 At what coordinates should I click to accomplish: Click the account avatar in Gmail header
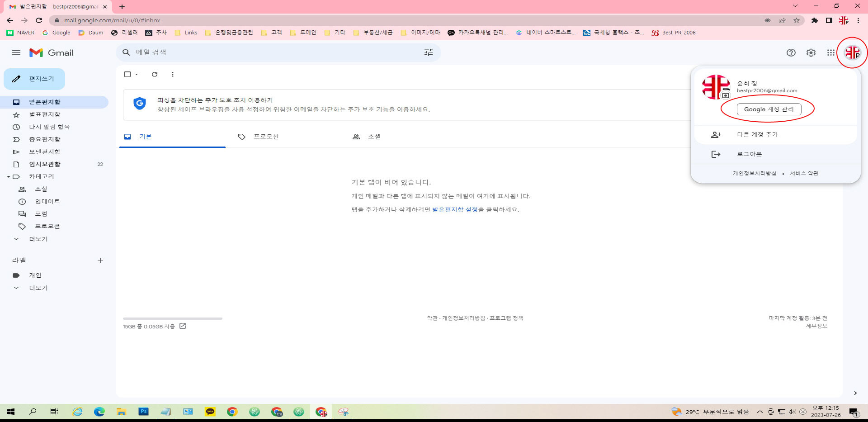coord(853,52)
